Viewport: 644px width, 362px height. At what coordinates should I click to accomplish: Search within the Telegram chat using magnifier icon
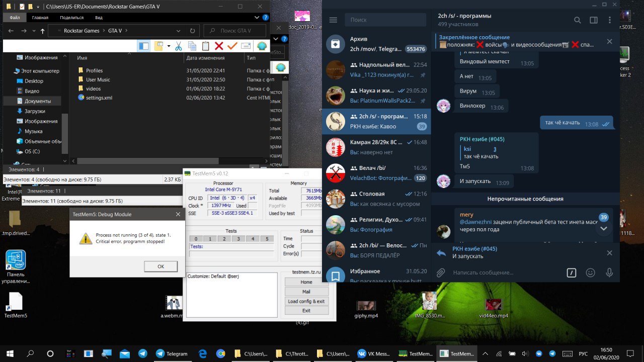pos(578,20)
